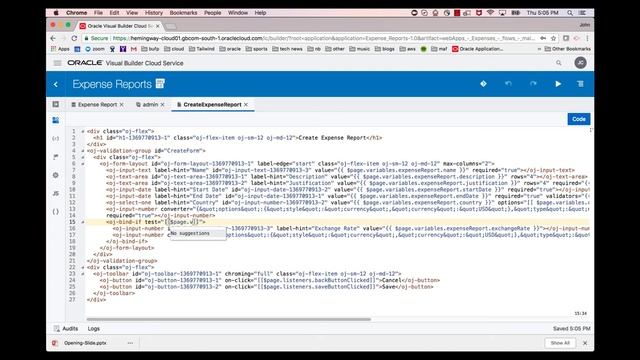Click the Wi-Fi status icon
640x360 pixels.
(490, 13)
